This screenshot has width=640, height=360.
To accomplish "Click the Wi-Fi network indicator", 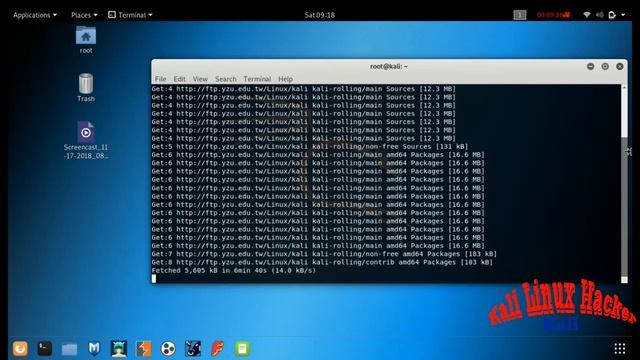I will pyautogui.click(x=587, y=15).
